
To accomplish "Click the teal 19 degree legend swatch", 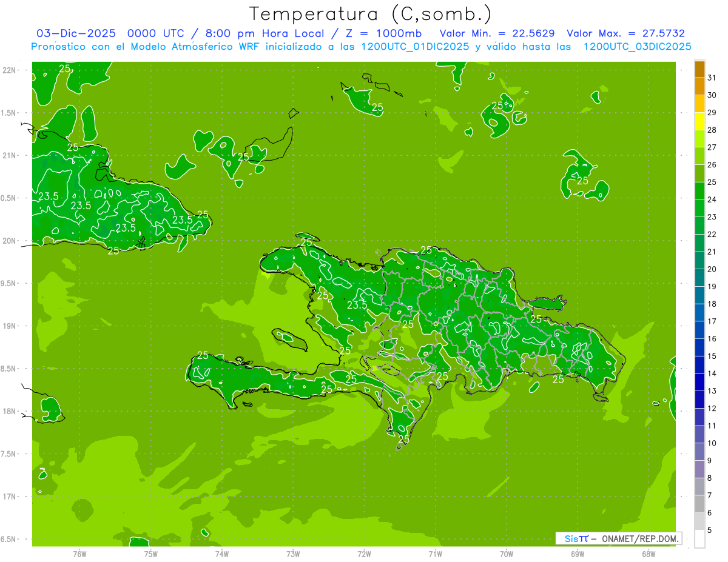I will point(699,278).
